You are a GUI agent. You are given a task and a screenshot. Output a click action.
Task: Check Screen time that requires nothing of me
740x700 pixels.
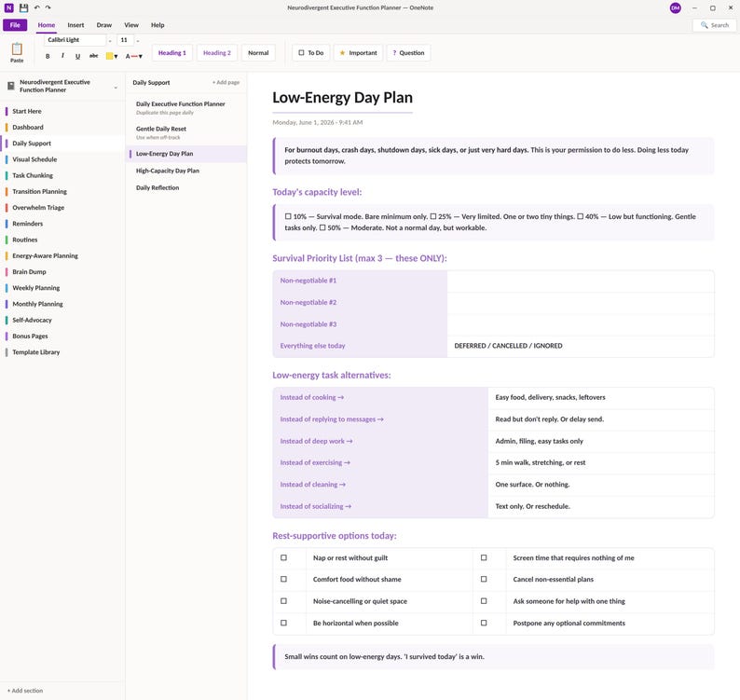pos(484,557)
